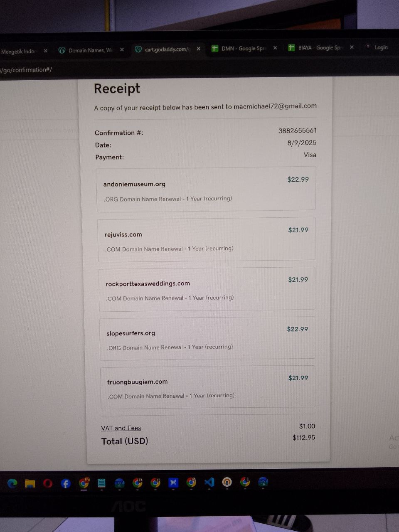This screenshot has width=399, height=532.
Task: Close the Mengetik Indonesia tab
Action: [46, 51]
